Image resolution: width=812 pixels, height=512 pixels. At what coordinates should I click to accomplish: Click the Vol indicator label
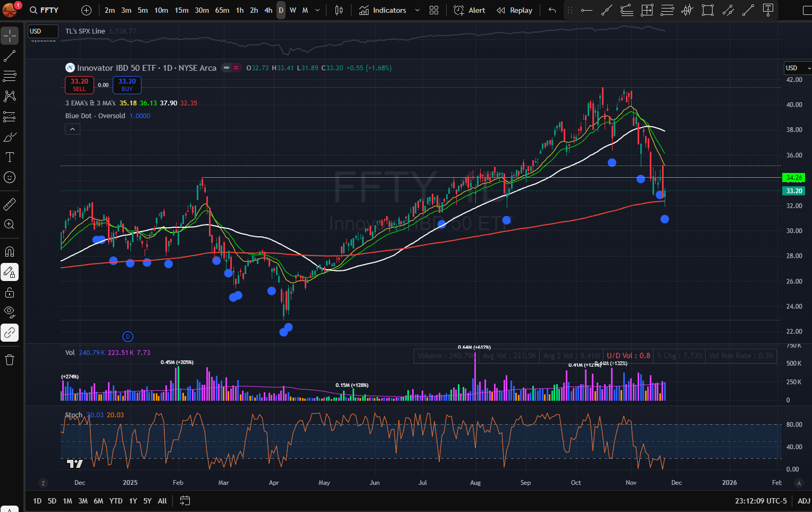tap(70, 353)
